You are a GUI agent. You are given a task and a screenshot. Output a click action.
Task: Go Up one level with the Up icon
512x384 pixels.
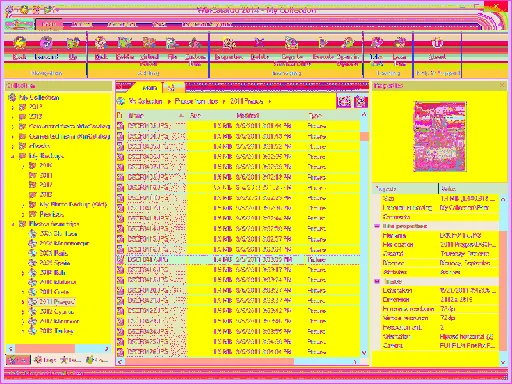tap(73, 43)
